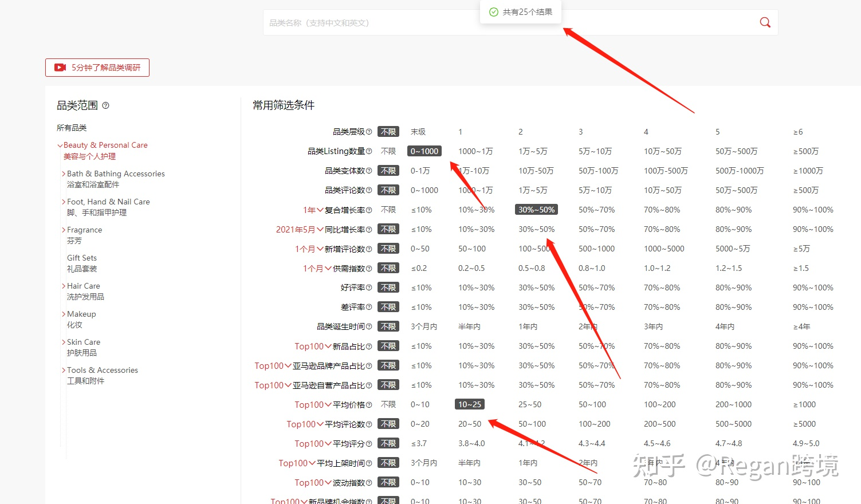Click the search magnifier icon
Viewport: 861px width, 504px height.
765,22
